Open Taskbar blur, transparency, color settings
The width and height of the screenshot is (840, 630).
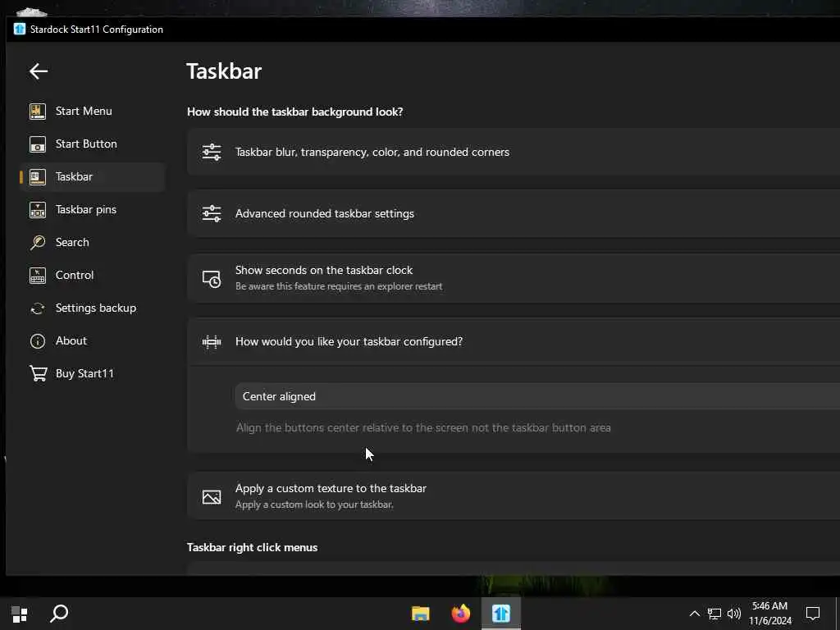click(514, 152)
